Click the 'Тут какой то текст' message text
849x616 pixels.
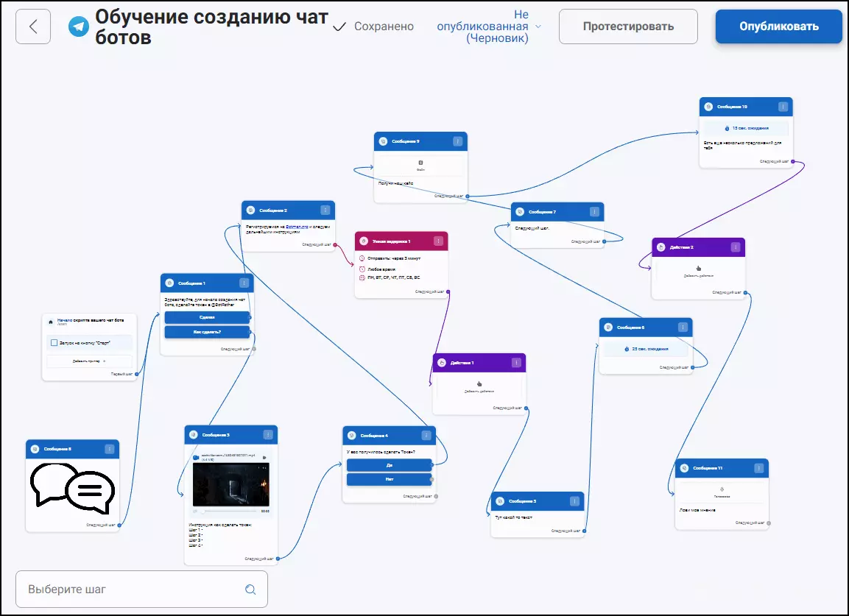(x=513, y=517)
